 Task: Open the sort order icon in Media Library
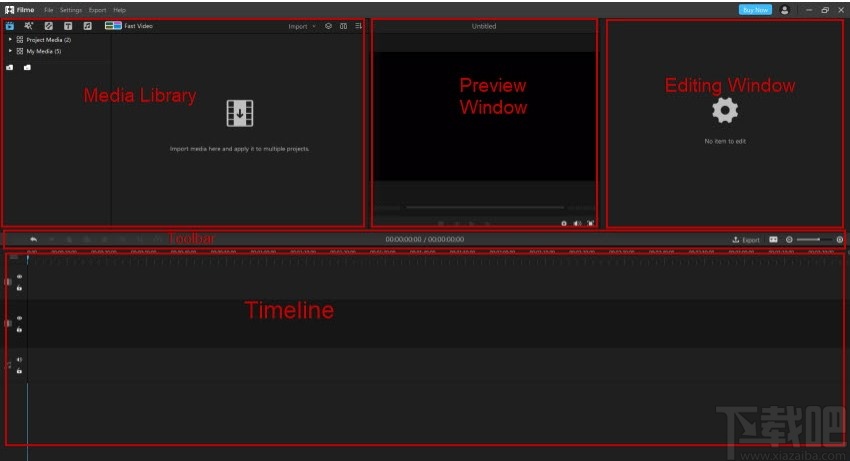358,26
